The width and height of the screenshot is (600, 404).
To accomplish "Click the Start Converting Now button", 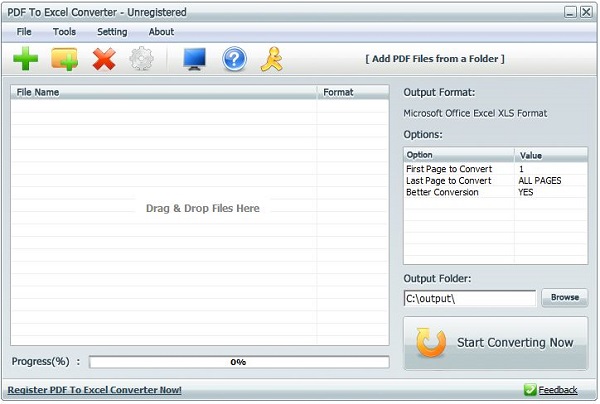I will pos(496,343).
